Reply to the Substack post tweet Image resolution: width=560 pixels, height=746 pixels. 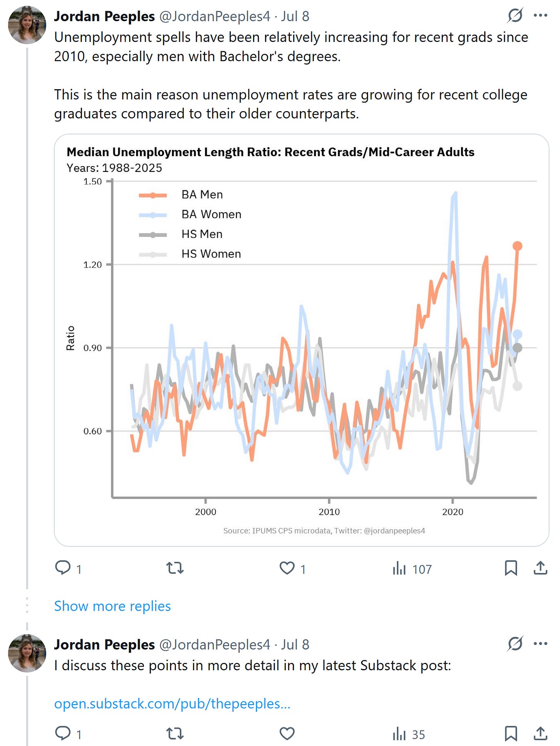tap(63, 734)
